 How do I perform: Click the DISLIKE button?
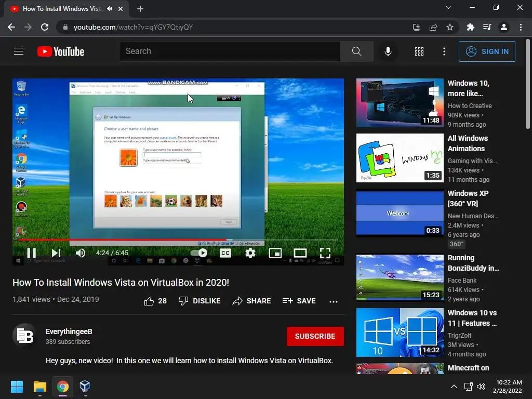click(x=199, y=301)
